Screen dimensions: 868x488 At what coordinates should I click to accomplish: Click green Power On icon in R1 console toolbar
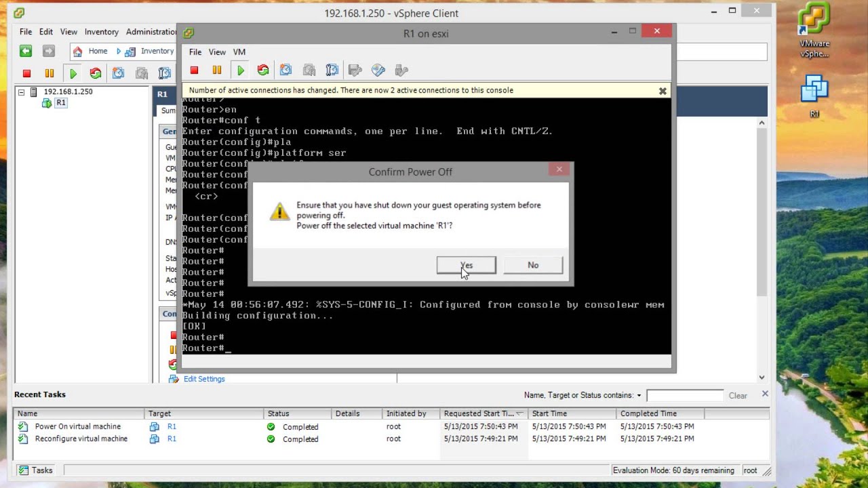240,70
